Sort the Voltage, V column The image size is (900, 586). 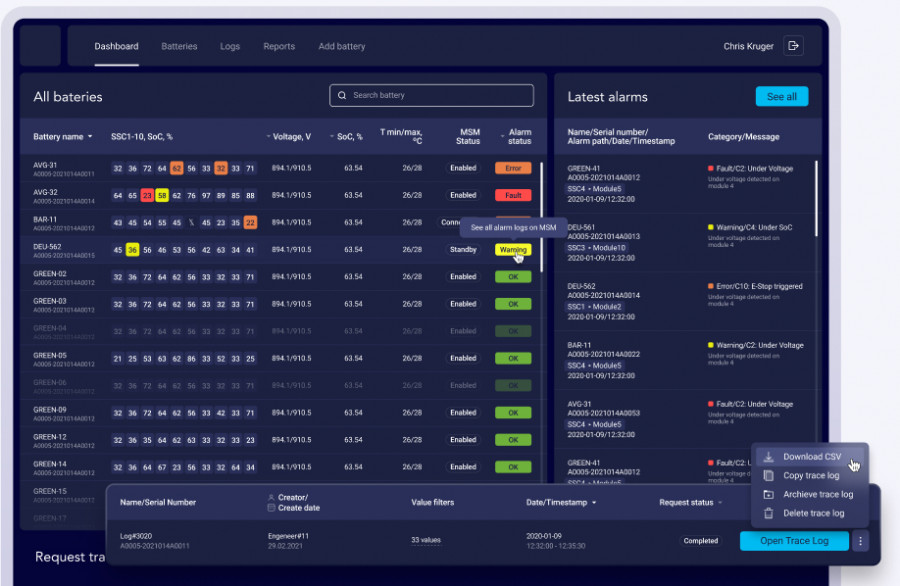point(268,137)
